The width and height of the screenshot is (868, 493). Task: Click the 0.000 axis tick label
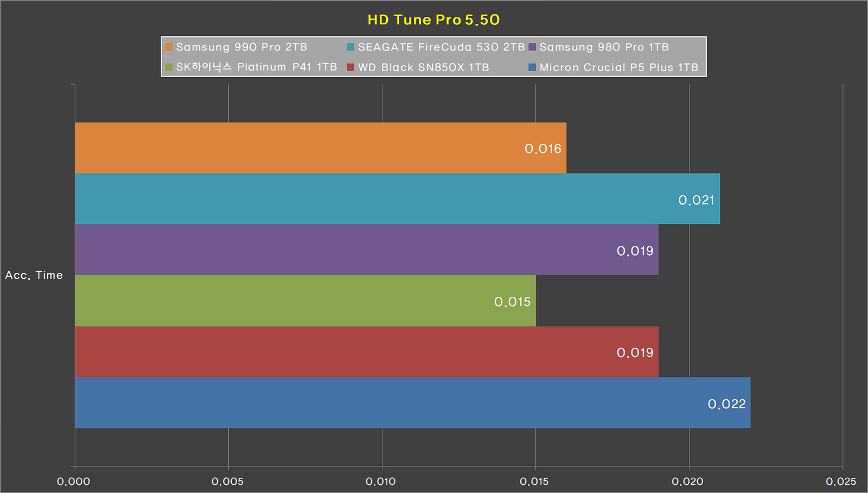click(74, 481)
